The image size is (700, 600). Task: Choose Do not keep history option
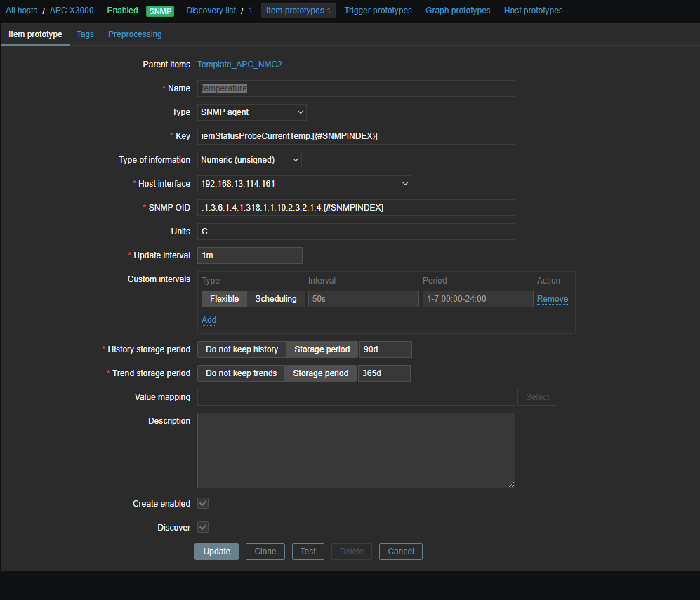242,349
